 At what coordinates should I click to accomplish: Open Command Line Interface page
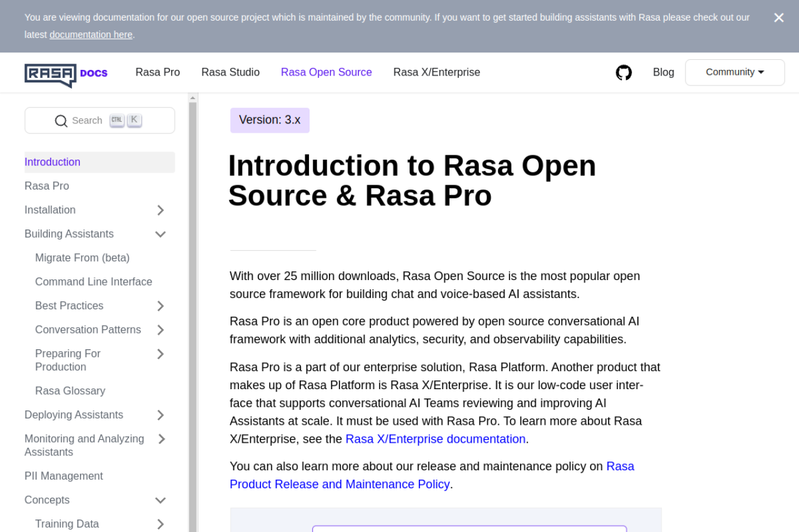pyautogui.click(x=94, y=282)
